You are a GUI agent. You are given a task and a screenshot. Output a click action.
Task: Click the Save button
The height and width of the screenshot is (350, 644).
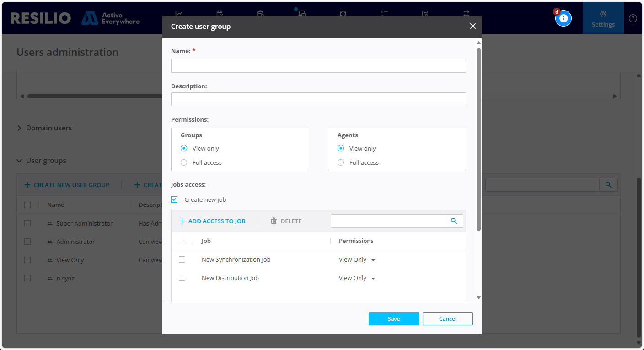click(x=393, y=319)
